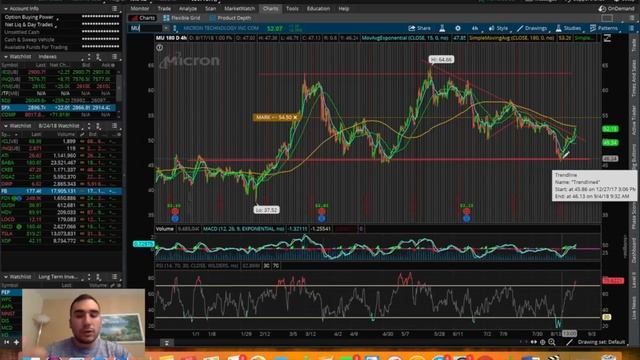Close the MARK 54.50 price label
Screen dimensions: 640x360
click(x=296, y=118)
